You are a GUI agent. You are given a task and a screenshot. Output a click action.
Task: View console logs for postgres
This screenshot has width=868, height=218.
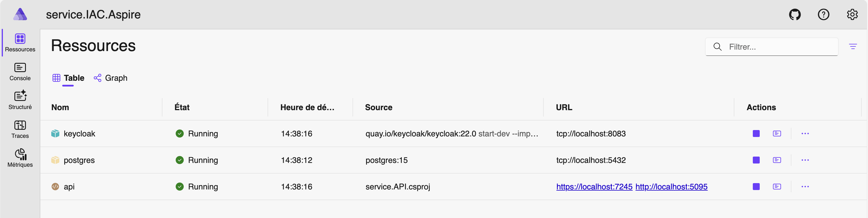(777, 160)
